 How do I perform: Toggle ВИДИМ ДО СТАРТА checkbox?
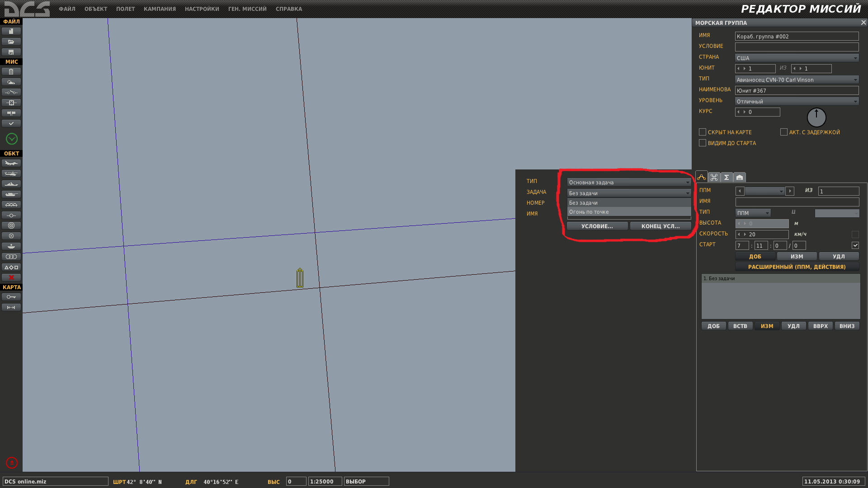[x=703, y=143]
